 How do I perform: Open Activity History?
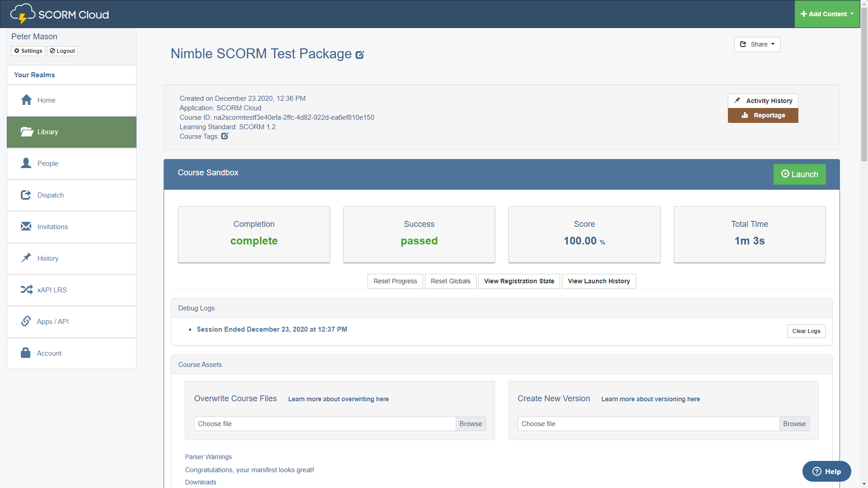763,101
